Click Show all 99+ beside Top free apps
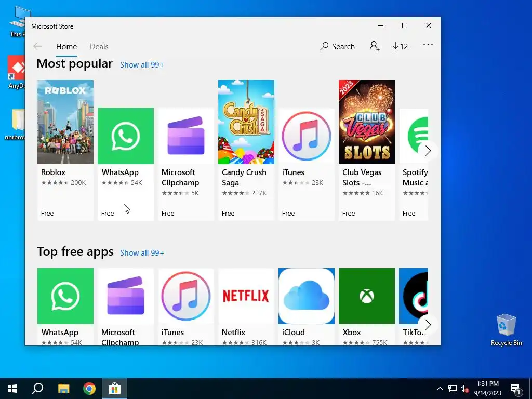 [x=142, y=253]
